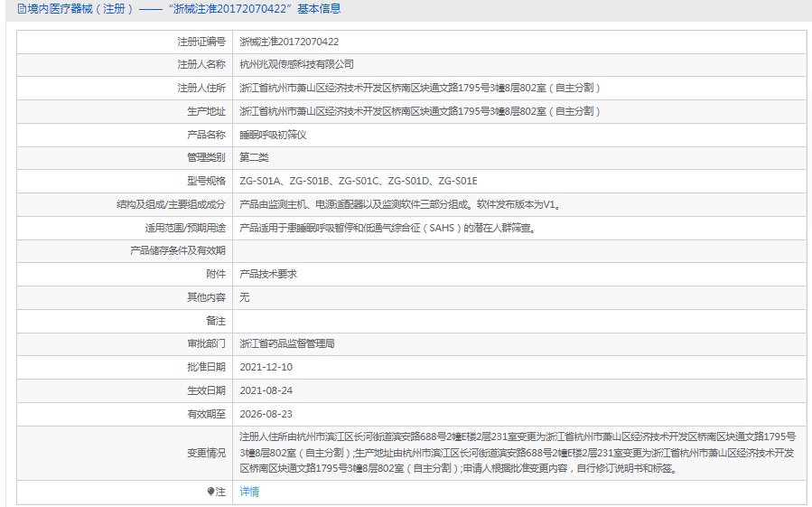812x507 pixels.
Task: Click the 型号规格 label
Action: coord(206,181)
